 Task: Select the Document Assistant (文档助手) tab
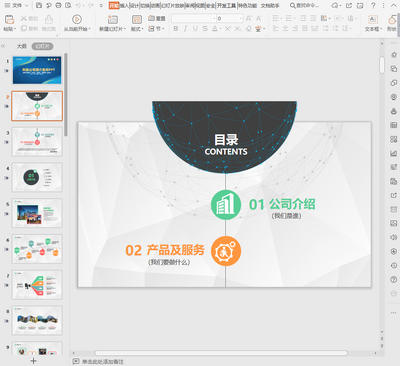tap(270, 5)
